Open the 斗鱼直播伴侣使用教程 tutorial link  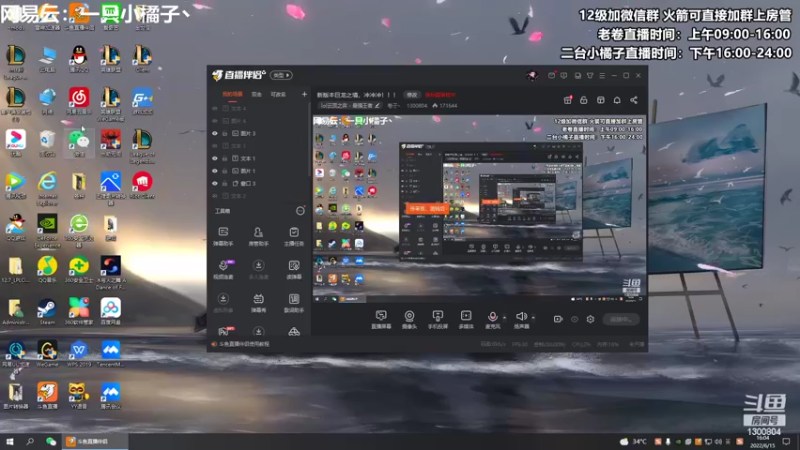coord(244,344)
